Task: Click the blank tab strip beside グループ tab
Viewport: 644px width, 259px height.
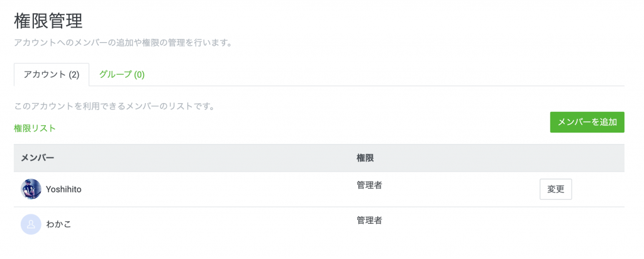Action: point(389,75)
